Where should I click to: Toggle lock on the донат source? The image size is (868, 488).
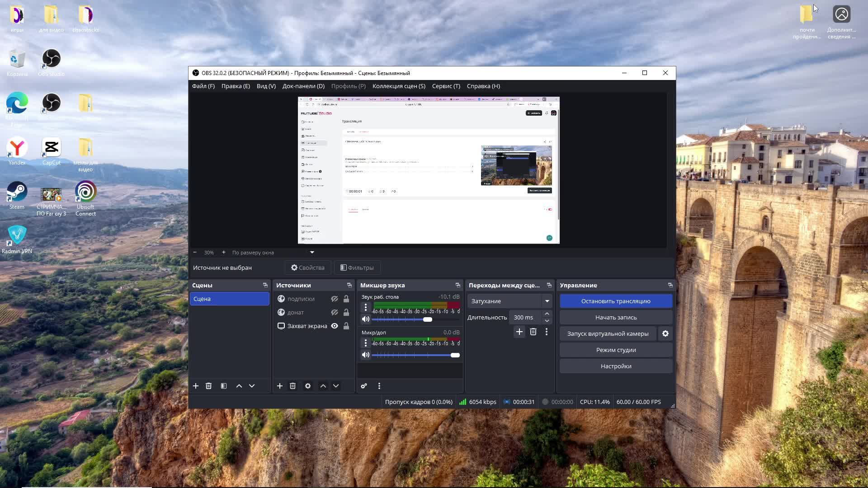pyautogui.click(x=346, y=312)
